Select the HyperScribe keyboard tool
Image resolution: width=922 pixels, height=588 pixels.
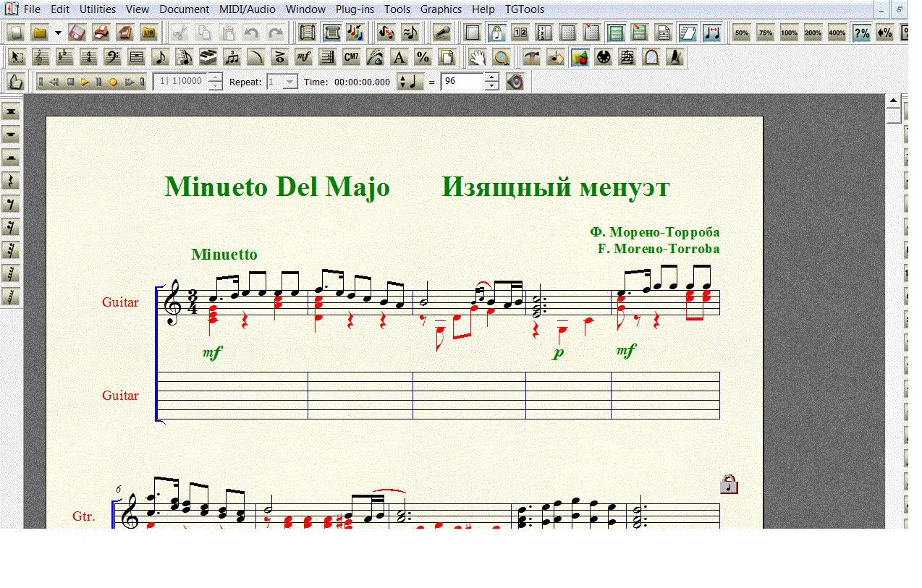208,57
